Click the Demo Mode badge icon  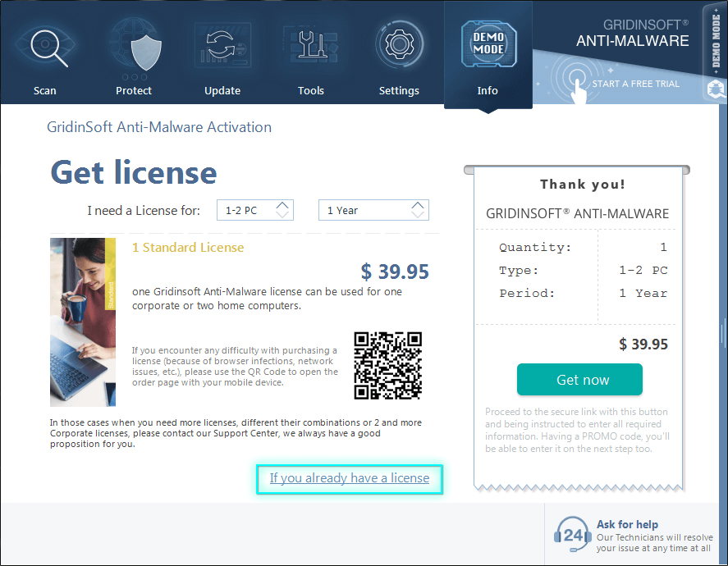(488, 43)
